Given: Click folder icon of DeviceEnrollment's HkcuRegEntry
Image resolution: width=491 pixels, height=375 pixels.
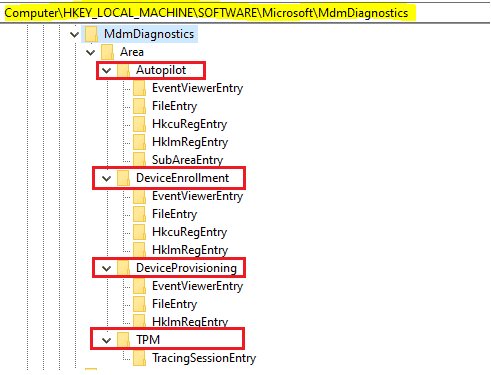Looking at the screenshot, I should (x=139, y=232).
